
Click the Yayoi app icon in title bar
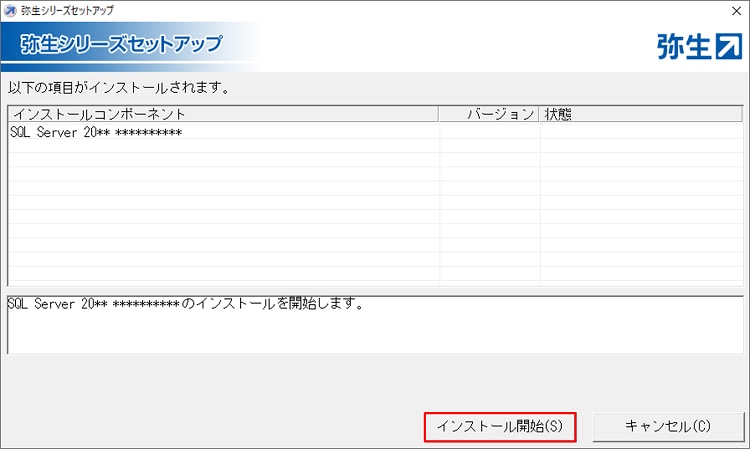[10, 11]
